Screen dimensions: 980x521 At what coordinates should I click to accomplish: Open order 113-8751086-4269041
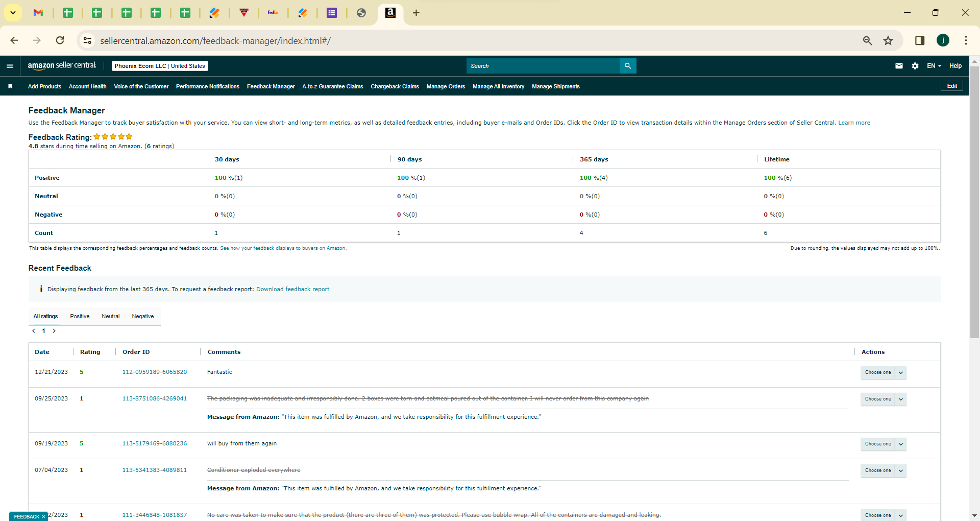[155, 398]
